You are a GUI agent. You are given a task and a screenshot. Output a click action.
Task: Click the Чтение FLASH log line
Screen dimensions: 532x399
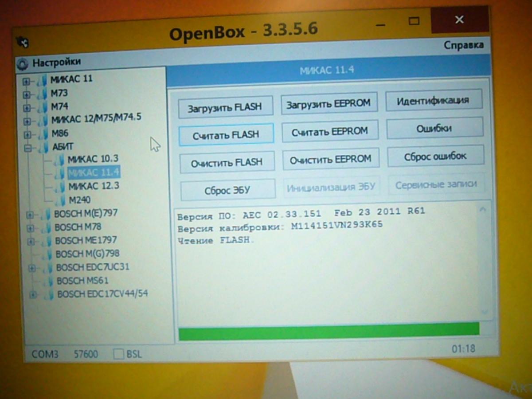point(216,241)
